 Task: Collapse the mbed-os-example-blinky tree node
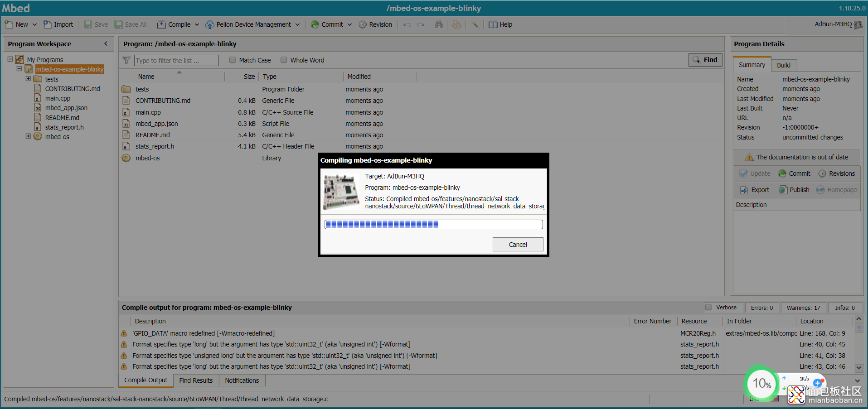tap(19, 69)
